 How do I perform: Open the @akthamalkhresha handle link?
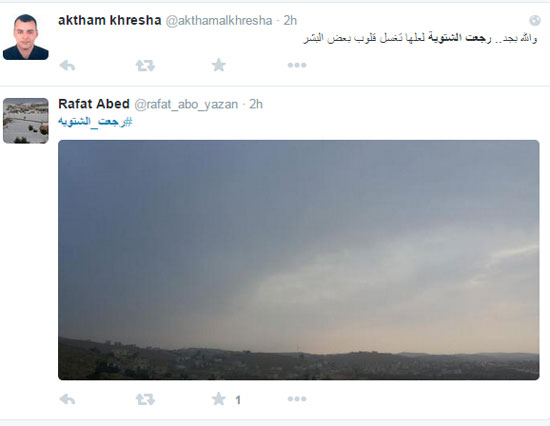click(x=219, y=21)
